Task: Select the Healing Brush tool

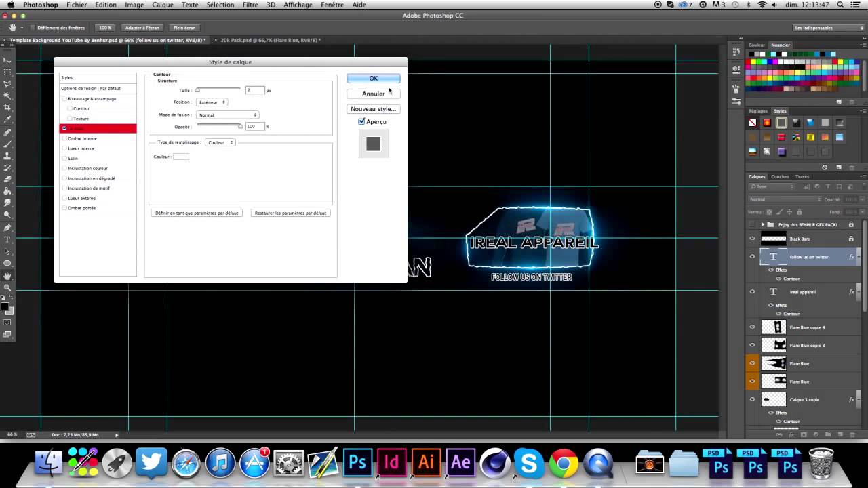Action: point(7,133)
